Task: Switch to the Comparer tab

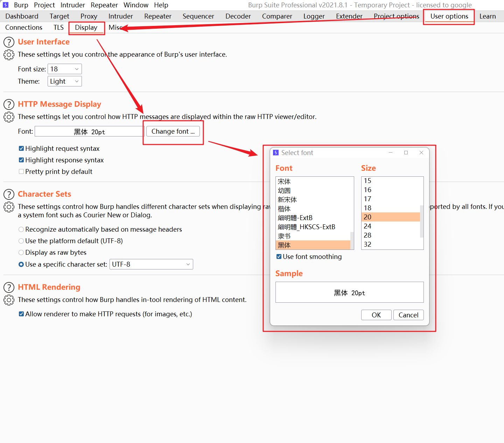Action: coord(277,16)
